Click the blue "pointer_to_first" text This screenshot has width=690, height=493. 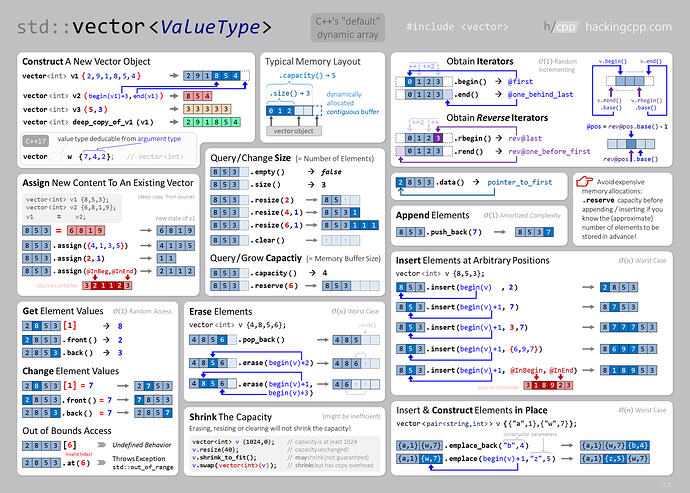(519, 182)
